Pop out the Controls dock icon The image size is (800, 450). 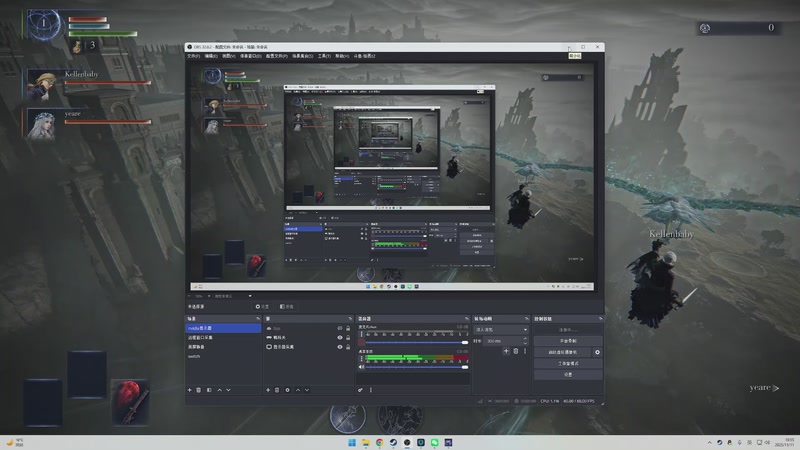coord(600,318)
